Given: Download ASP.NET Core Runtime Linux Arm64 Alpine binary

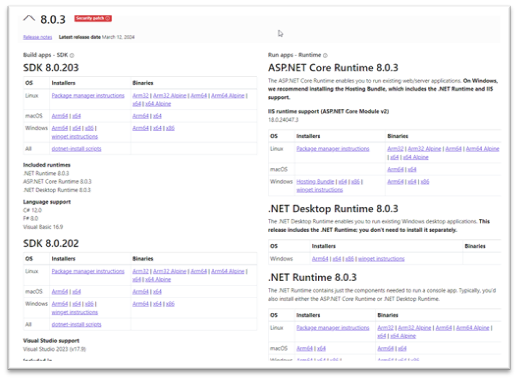Looking at the screenshot, I should (482, 149).
